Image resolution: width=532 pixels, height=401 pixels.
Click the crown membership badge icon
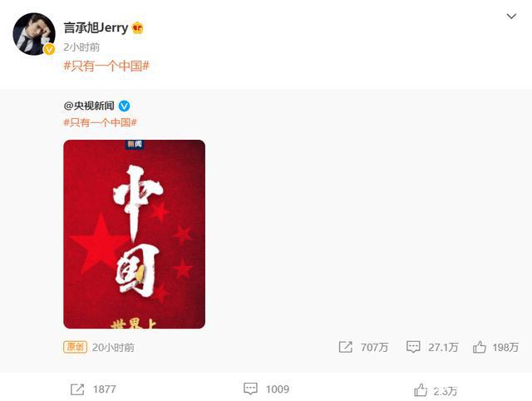(x=137, y=27)
